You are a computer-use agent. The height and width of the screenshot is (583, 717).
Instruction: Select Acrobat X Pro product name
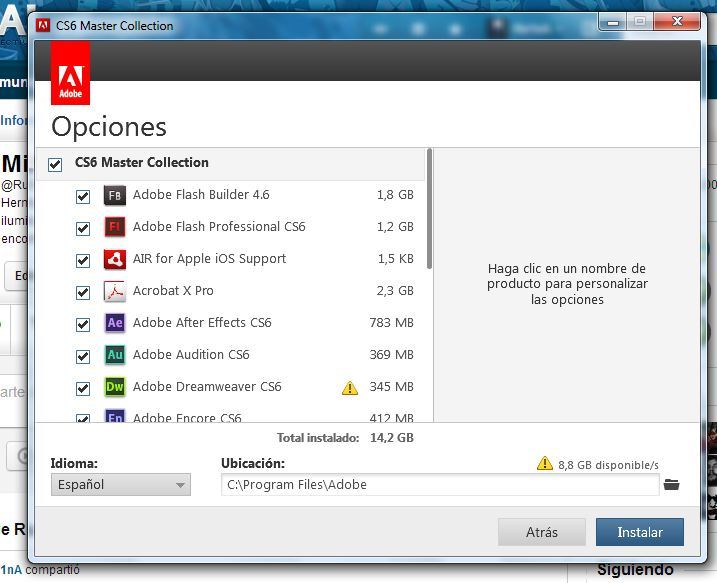[173, 291]
